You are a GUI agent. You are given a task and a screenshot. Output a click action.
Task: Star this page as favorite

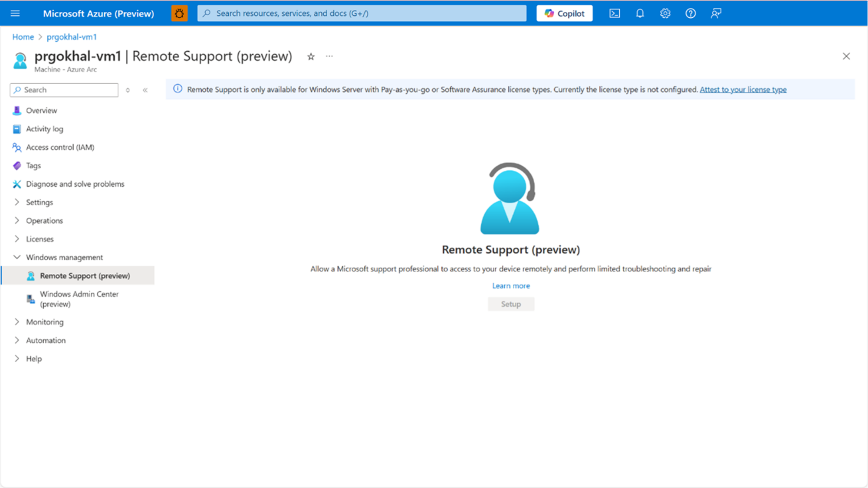(311, 56)
